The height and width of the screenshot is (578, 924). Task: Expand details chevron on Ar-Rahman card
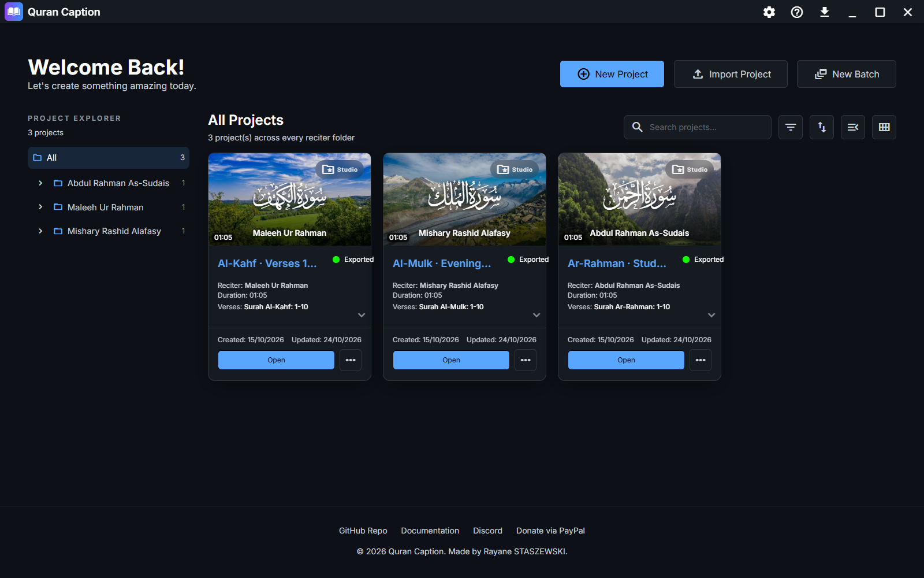tap(711, 315)
